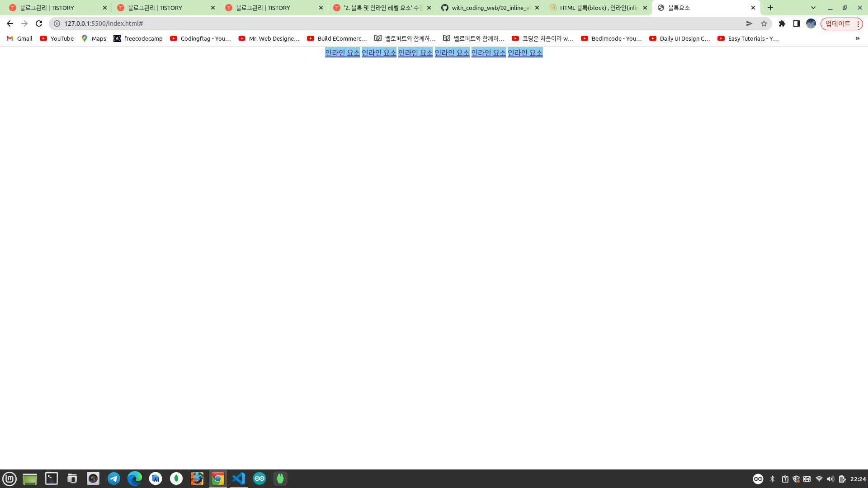Open the Extensions puzzle icon
868x488 pixels.
[782, 23]
